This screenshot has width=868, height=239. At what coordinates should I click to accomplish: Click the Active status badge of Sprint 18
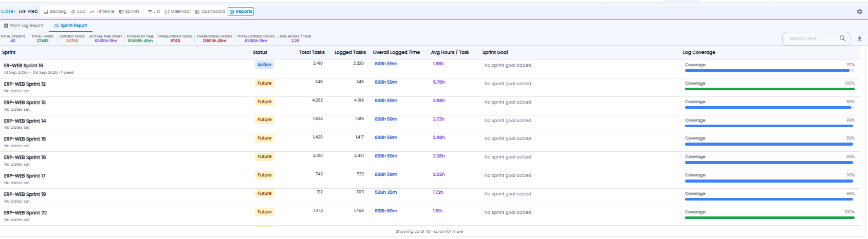tap(265, 65)
